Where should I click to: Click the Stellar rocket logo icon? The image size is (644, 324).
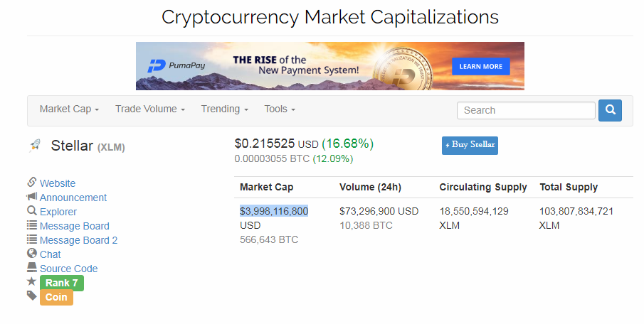point(34,146)
